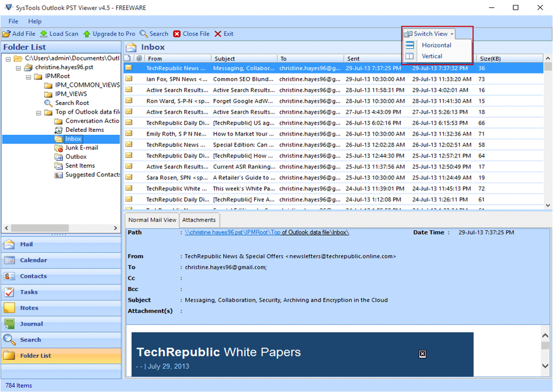The image size is (553, 392).
Task: Sort the mail list by From column
Action: click(178, 59)
